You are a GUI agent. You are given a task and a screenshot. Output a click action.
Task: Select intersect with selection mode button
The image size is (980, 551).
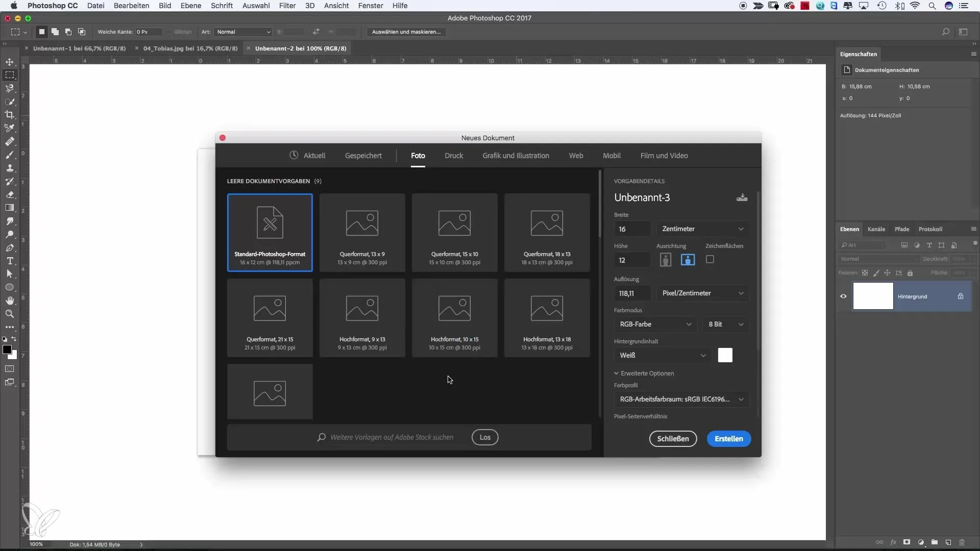(82, 32)
